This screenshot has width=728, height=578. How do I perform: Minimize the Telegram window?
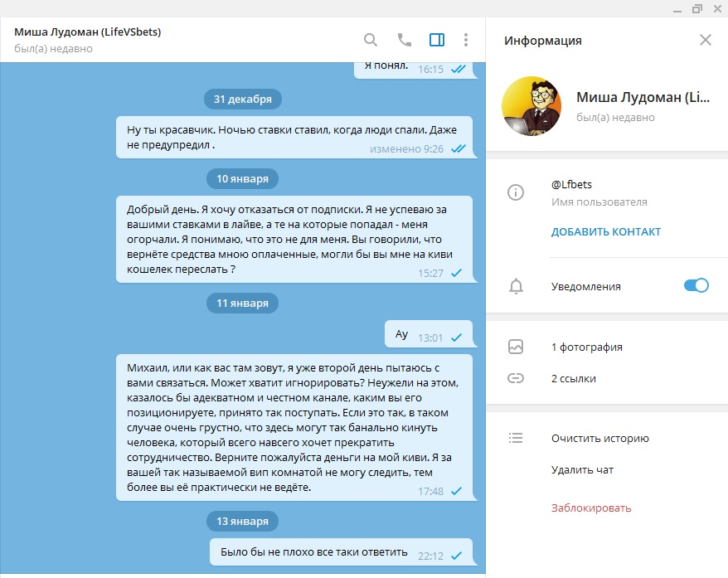point(677,9)
